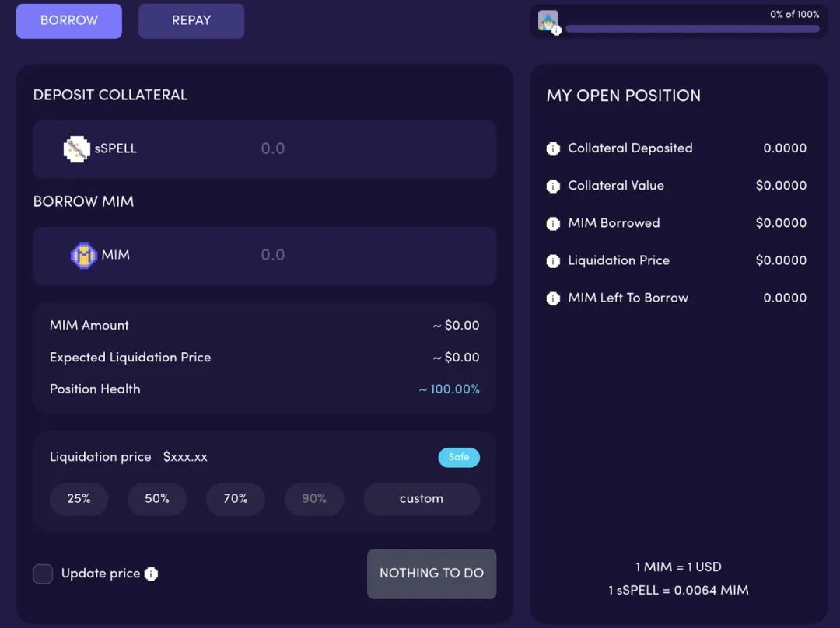The width and height of the screenshot is (840, 628).
Task: Click the MIM token icon
Action: pyautogui.click(x=83, y=255)
